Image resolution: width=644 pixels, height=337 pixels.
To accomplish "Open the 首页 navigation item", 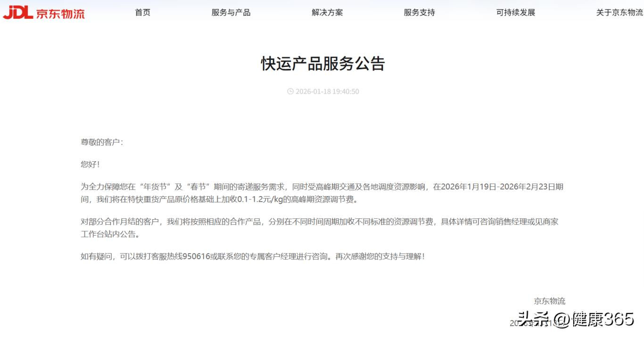I will click(x=142, y=13).
